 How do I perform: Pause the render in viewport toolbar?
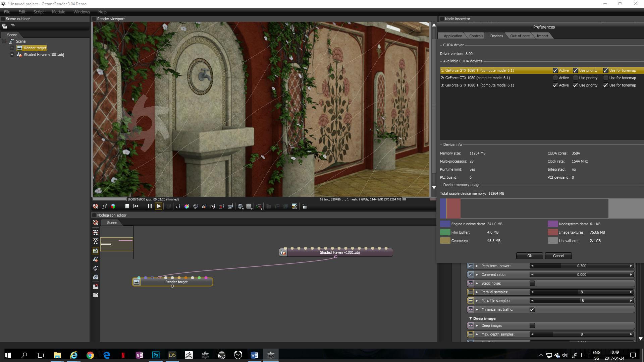tap(150, 206)
